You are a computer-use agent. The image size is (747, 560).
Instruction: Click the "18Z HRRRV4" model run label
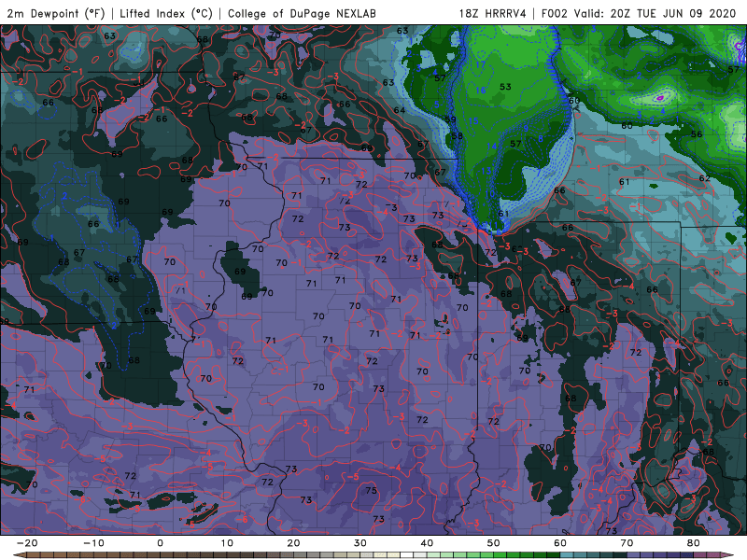[x=493, y=13]
